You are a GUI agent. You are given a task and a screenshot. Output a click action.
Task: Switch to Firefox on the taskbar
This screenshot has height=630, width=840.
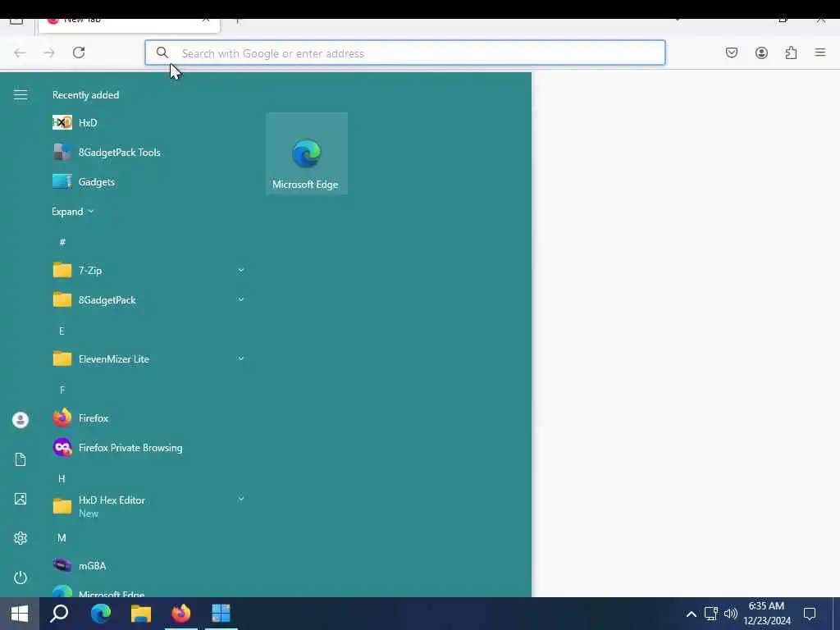(x=181, y=614)
